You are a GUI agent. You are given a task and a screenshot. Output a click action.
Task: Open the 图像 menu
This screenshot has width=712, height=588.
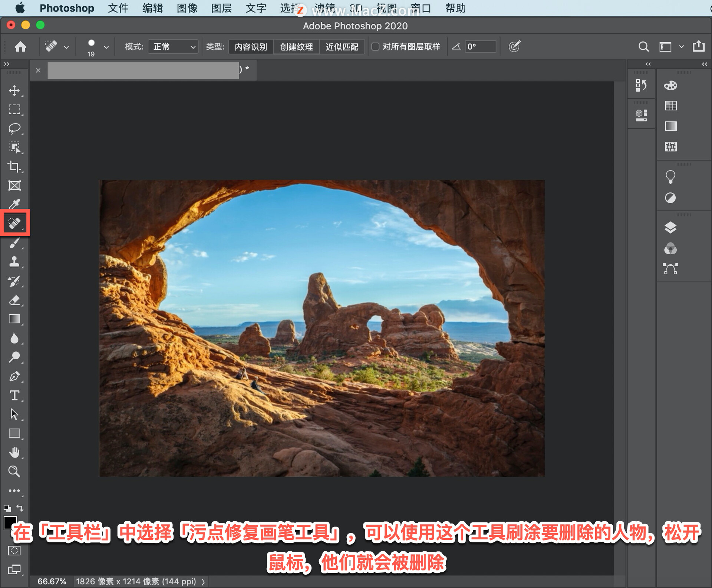(187, 8)
